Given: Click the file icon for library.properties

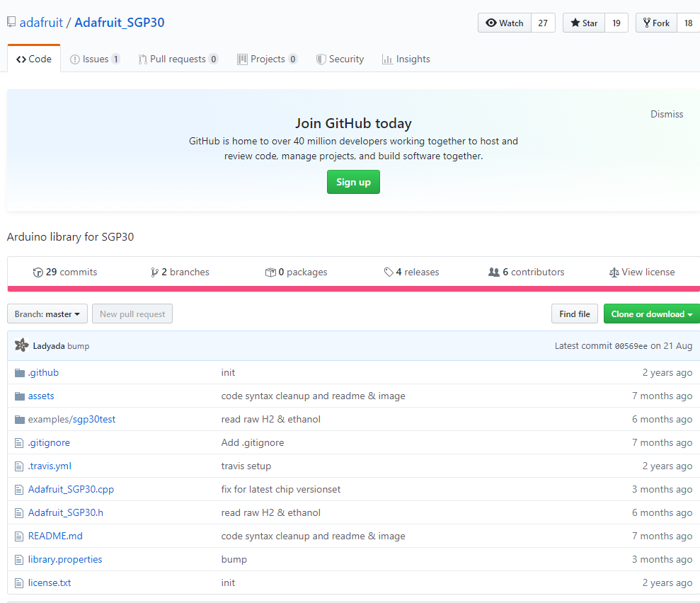Looking at the screenshot, I should (19, 559).
